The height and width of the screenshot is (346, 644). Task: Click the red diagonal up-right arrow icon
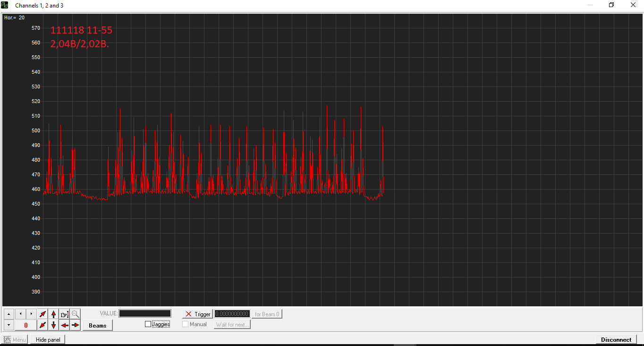(43, 314)
